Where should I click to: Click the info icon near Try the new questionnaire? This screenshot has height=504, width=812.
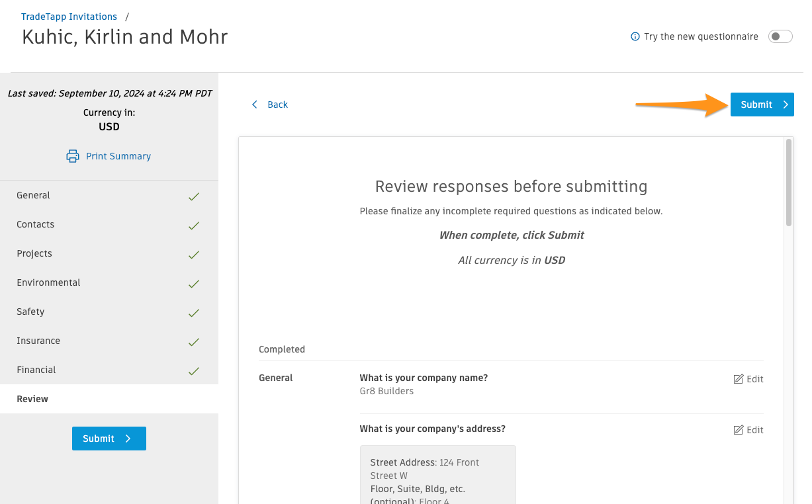click(x=635, y=36)
